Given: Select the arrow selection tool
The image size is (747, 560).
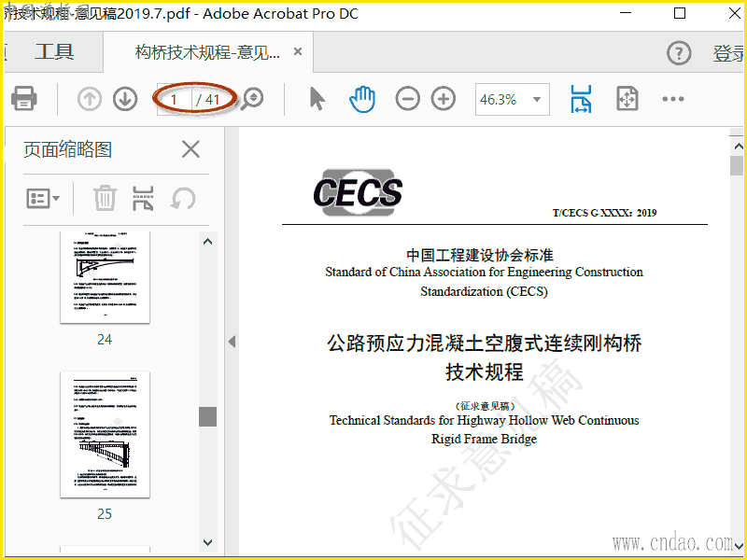Looking at the screenshot, I should click(317, 99).
